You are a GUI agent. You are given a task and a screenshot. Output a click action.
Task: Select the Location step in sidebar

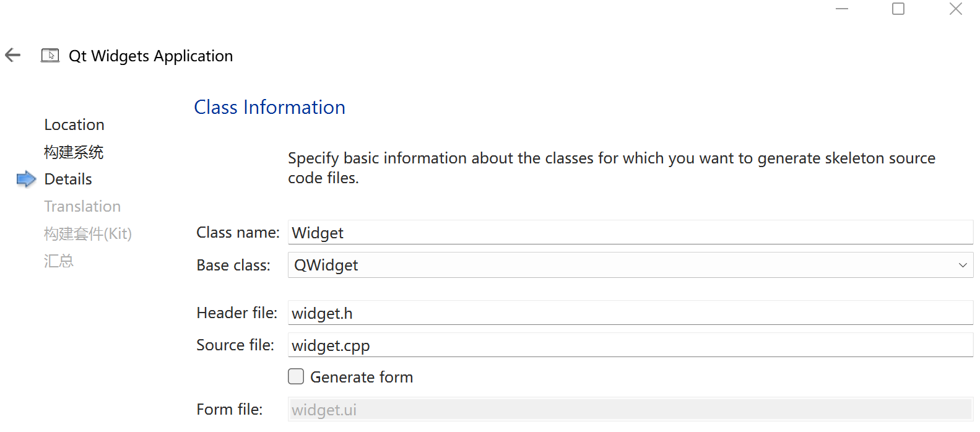[x=74, y=124]
